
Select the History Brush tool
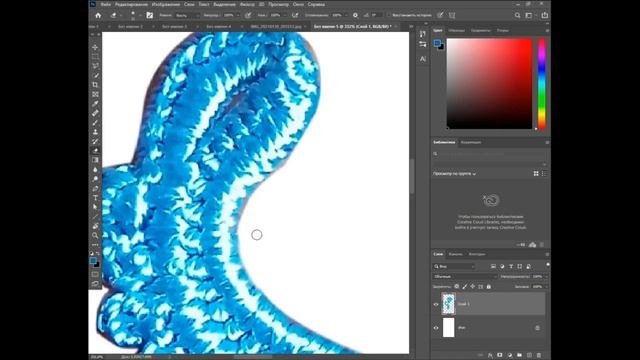pos(95,141)
